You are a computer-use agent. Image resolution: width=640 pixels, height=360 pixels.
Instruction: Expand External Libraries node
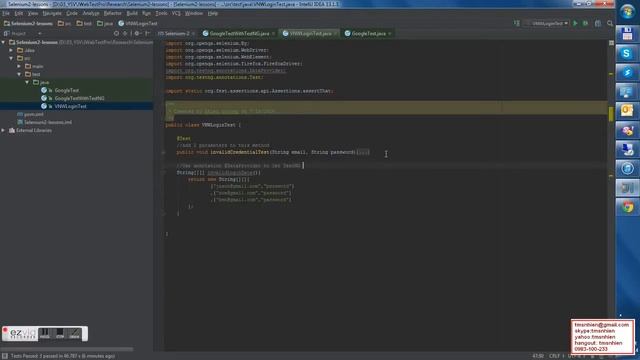coord(4,131)
